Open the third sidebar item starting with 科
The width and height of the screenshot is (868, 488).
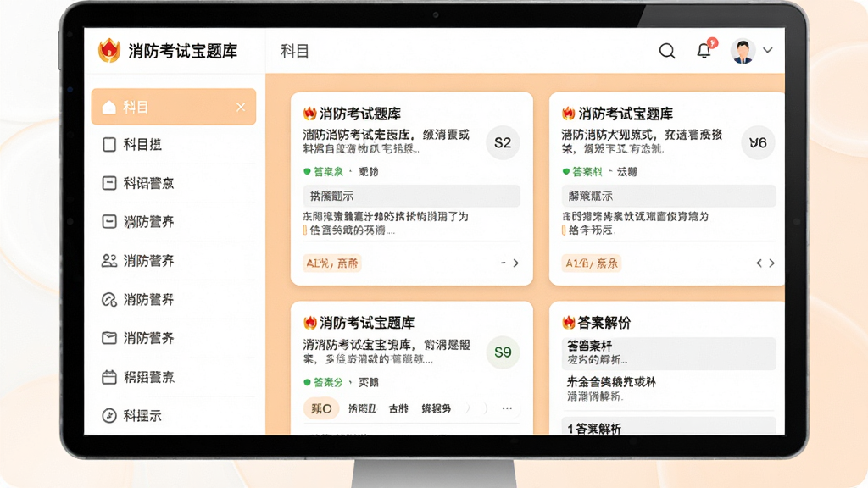coord(174,183)
